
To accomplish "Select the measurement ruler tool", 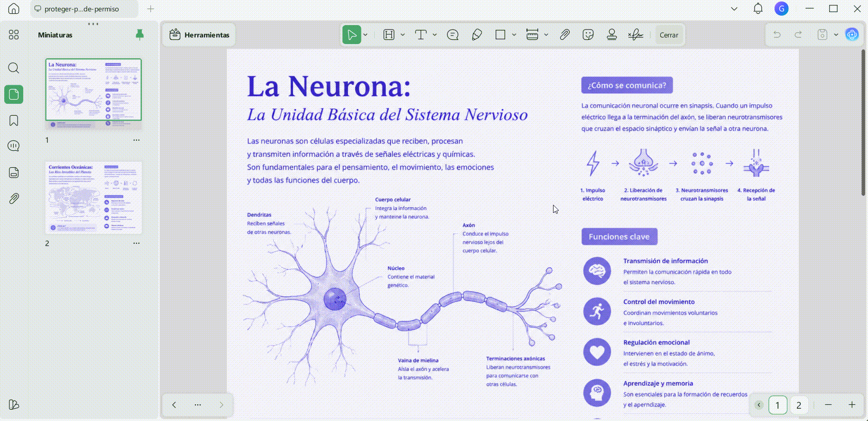I will click(532, 35).
